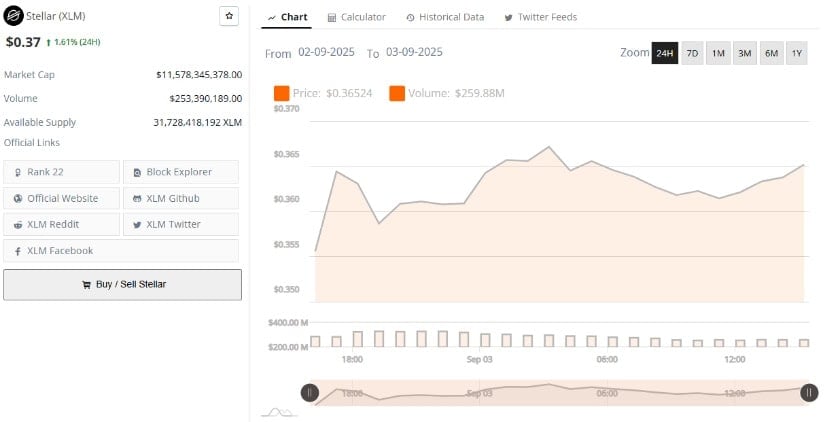Select the 3M zoom range

coord(744,53)
